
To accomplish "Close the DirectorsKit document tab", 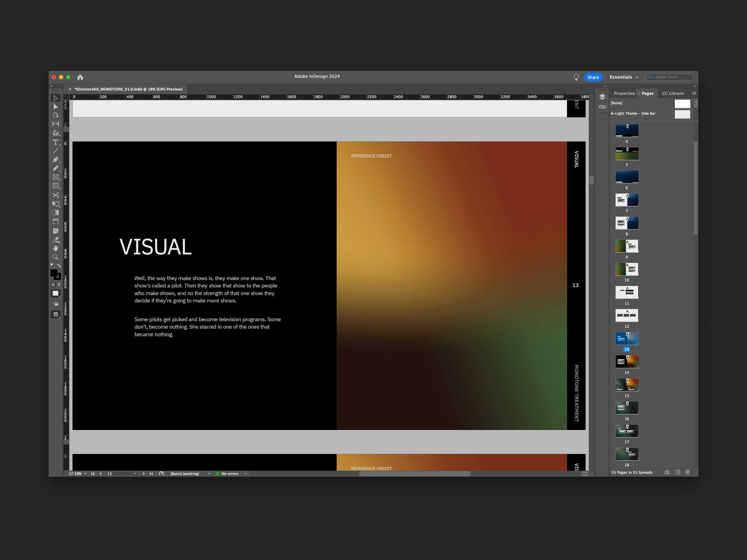I will click(x=70, y=89).
